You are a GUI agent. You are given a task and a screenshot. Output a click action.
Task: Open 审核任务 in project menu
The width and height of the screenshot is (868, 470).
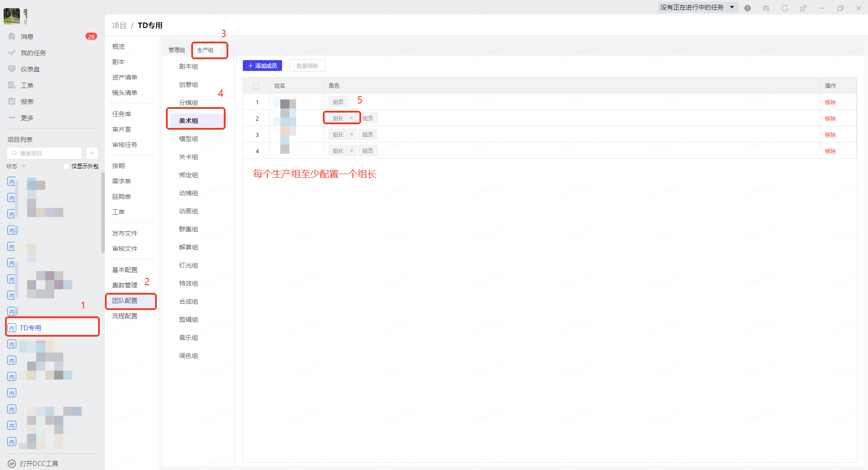point(125,145)
